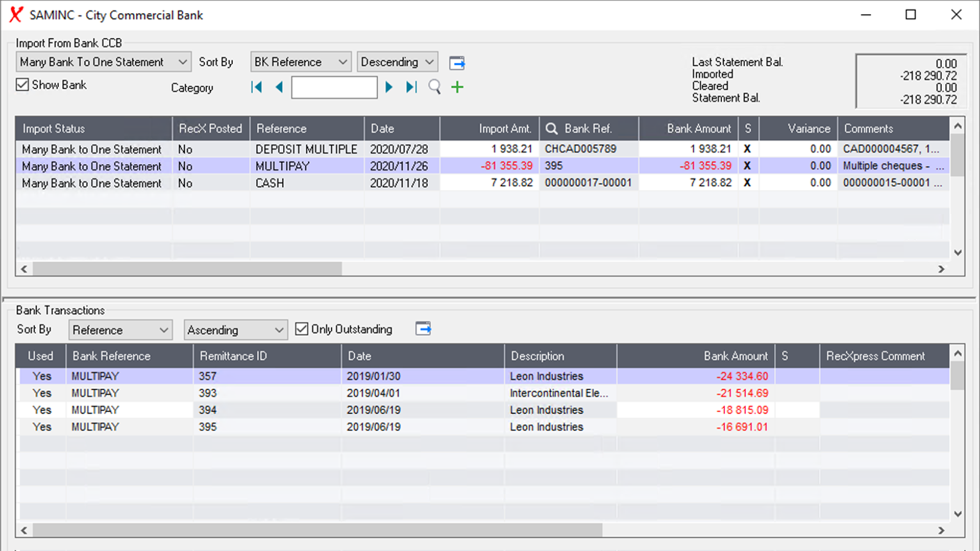Open the BK Reference sort dropdown
The width and height of the screenshot is (980, 551).
[301, 62]
